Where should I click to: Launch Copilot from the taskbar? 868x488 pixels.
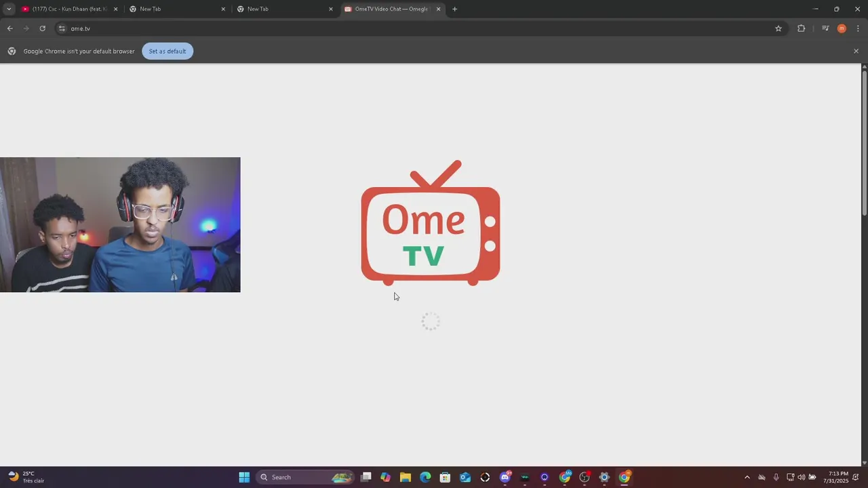coord(385,477)
